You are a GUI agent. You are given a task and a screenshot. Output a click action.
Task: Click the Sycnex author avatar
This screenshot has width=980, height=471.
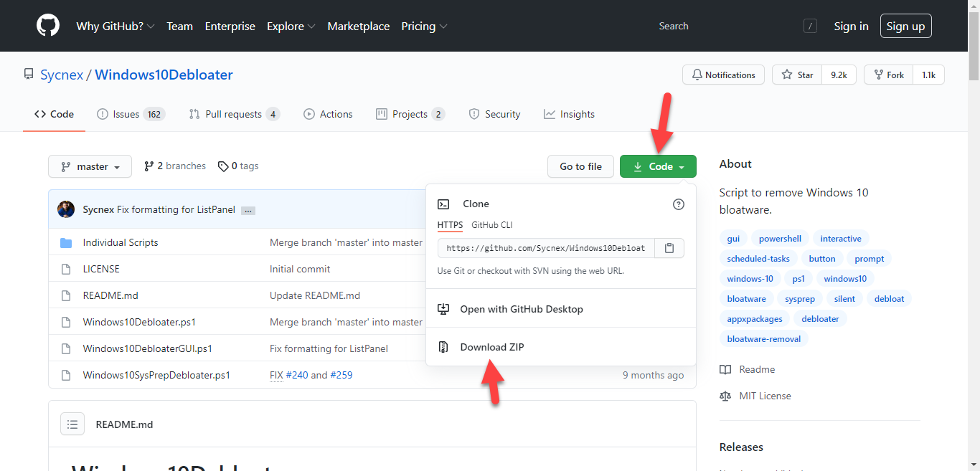tap(66, 209)
